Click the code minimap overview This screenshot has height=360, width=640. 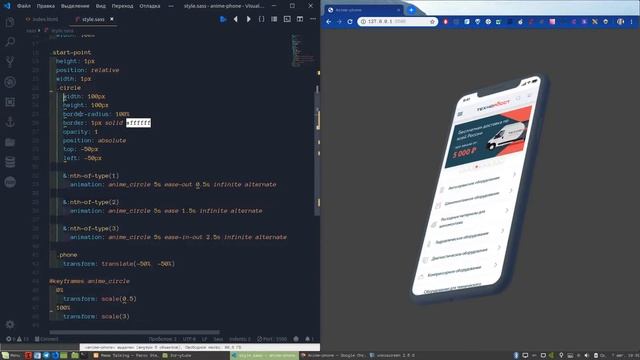[302, 51]
